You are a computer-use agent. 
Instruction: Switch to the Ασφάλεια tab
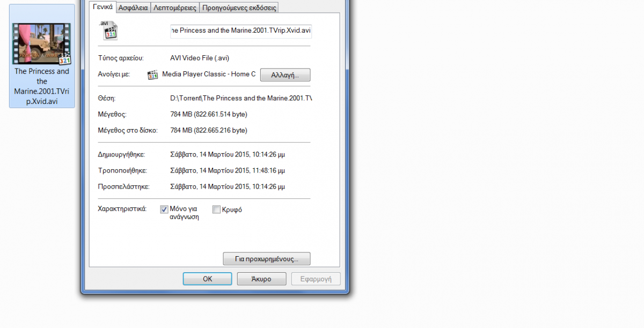point(133,8)
